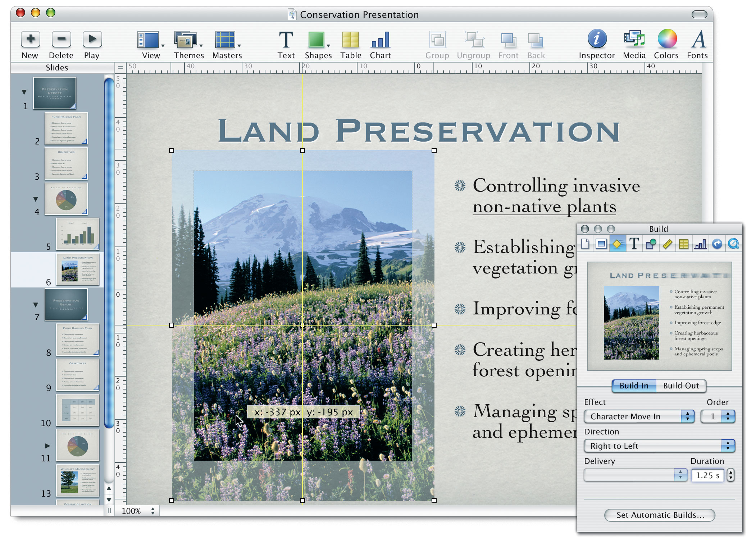Screen dimensions: 756x539
Task: Delete the selected slide
Action: 61,40
